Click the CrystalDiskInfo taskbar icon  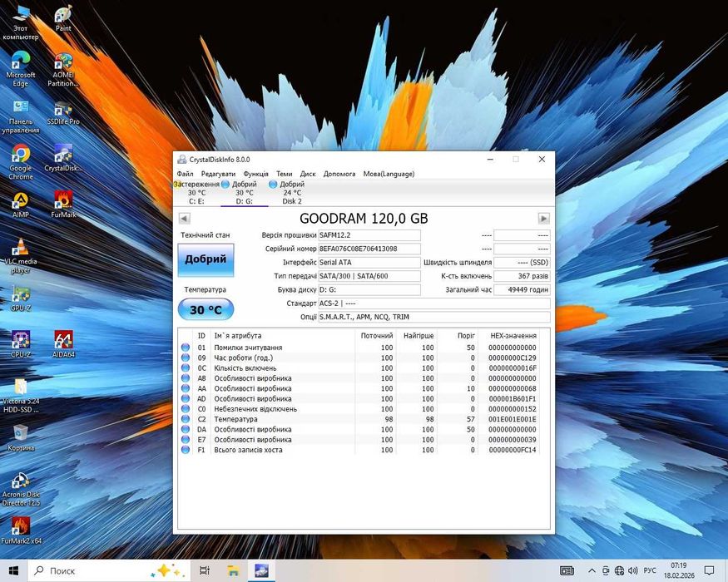pos(262,570)
